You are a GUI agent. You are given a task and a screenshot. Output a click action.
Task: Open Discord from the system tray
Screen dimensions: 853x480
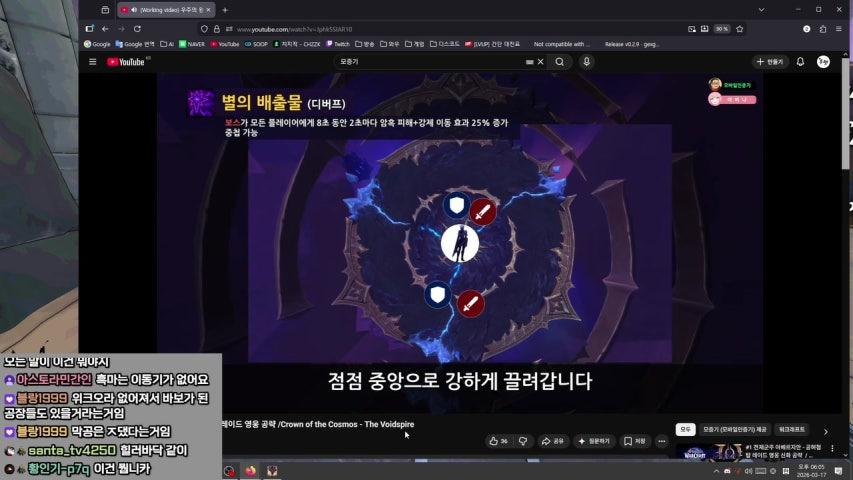(x=727, y=471)
